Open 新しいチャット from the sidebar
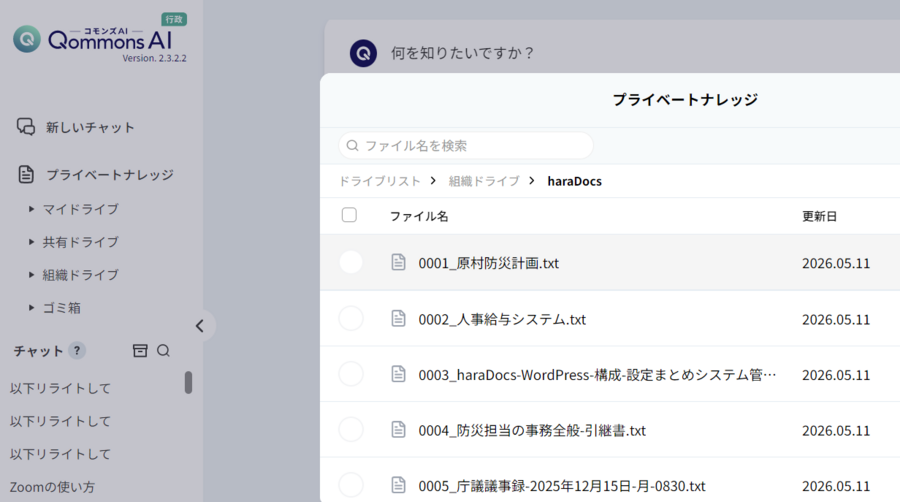This screenshot has height=502, width=900. [90, 127]
